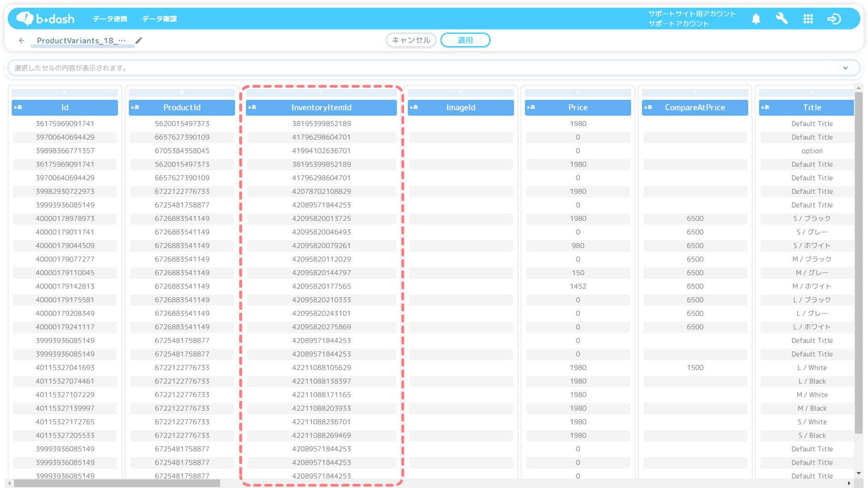The height and width of the screenshot is (488, 868).
Task: Select the Id column header
Action: pos(65,107)
